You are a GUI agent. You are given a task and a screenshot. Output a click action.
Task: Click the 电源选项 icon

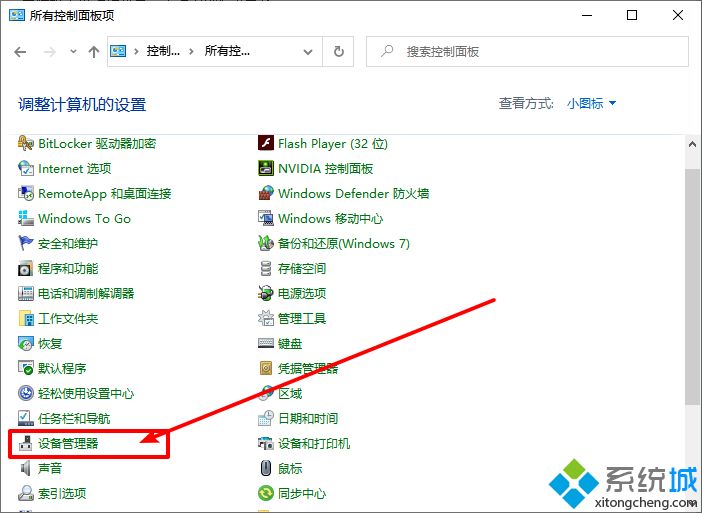tap(265, 294)
